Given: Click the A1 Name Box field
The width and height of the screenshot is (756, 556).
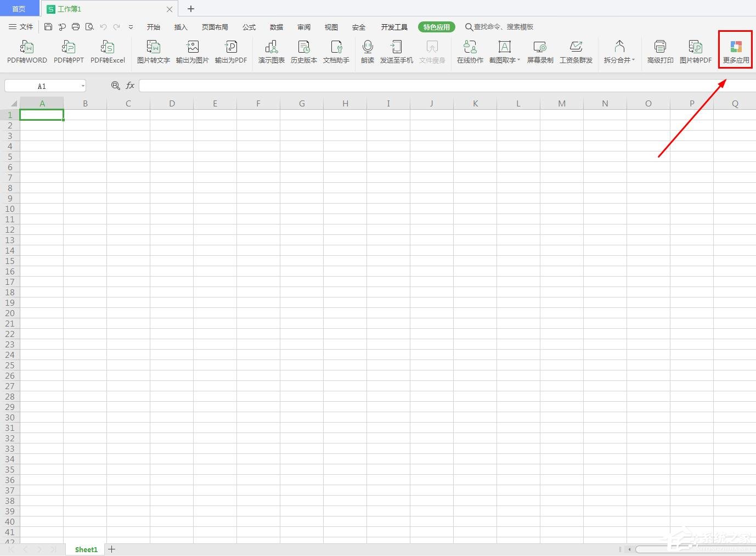Looking at the screenshot, I should (x=42, y=86).
